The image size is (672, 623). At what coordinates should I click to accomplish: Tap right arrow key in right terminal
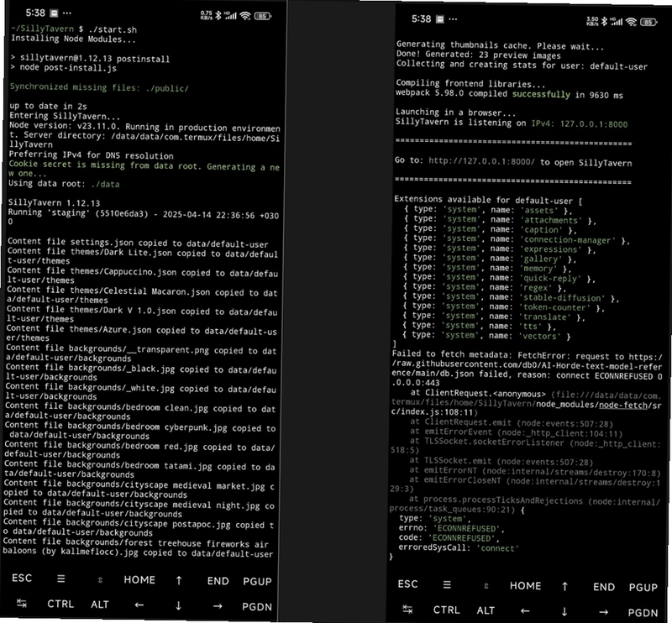pos(603,612)
